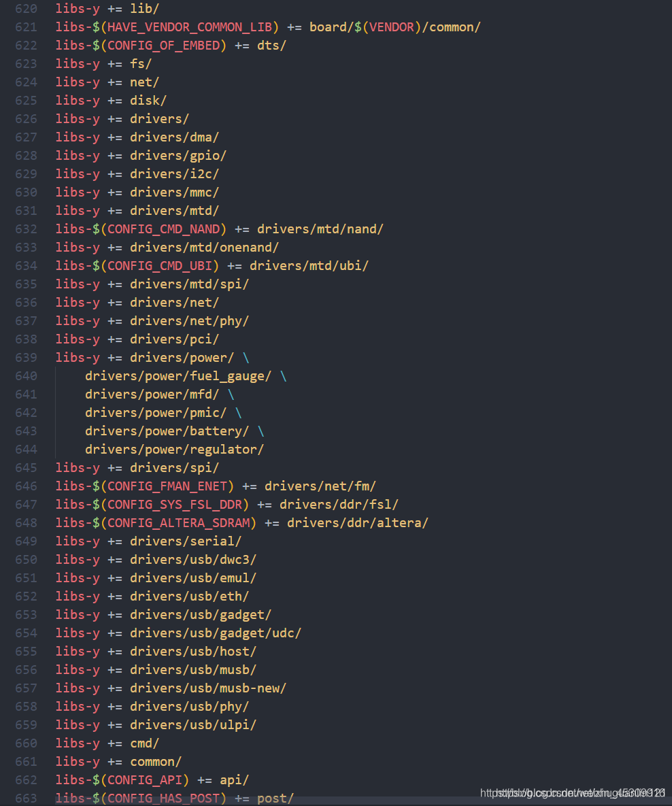Click 'drivers/power/battery/' path
This screenshot has height=806, width=672.
167,431
